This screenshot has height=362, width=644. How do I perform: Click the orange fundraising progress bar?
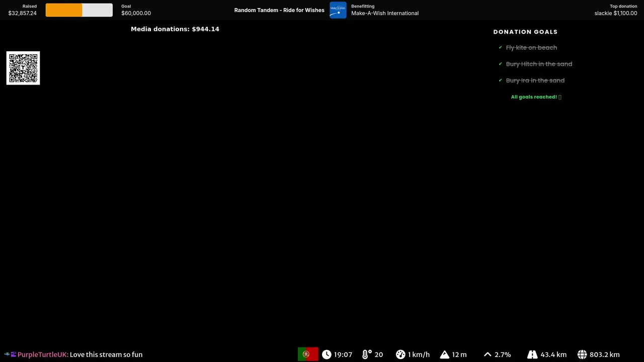[x=79, y=10]
